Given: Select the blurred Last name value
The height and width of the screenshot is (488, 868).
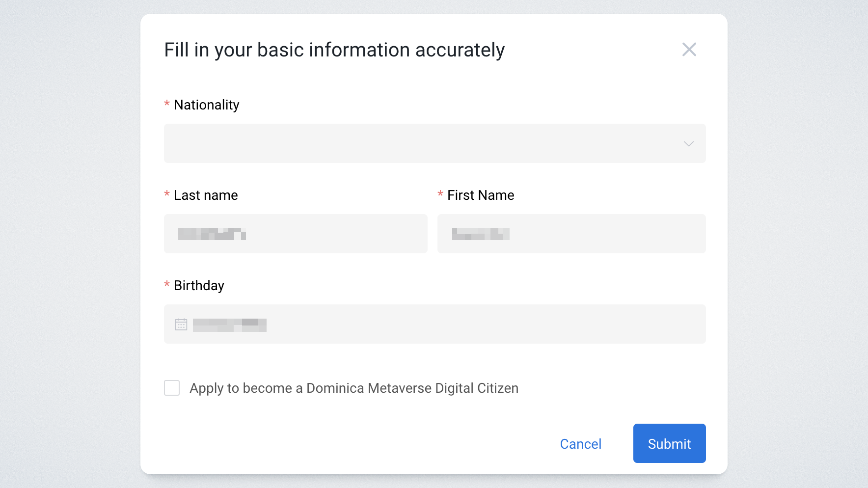Looking at the screenshot, I should tap(212, 234).
